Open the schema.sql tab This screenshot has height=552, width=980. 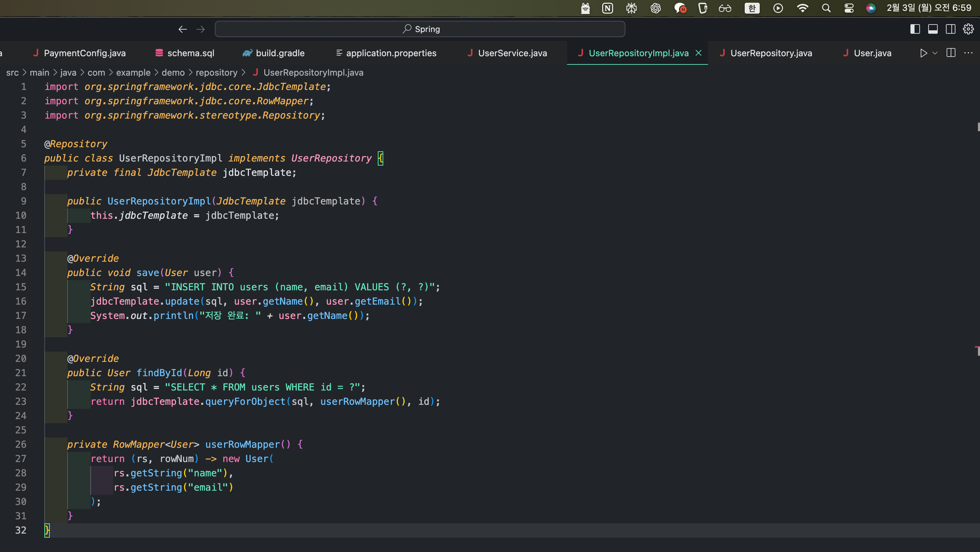pyautogui.click(x=190, y=53)
